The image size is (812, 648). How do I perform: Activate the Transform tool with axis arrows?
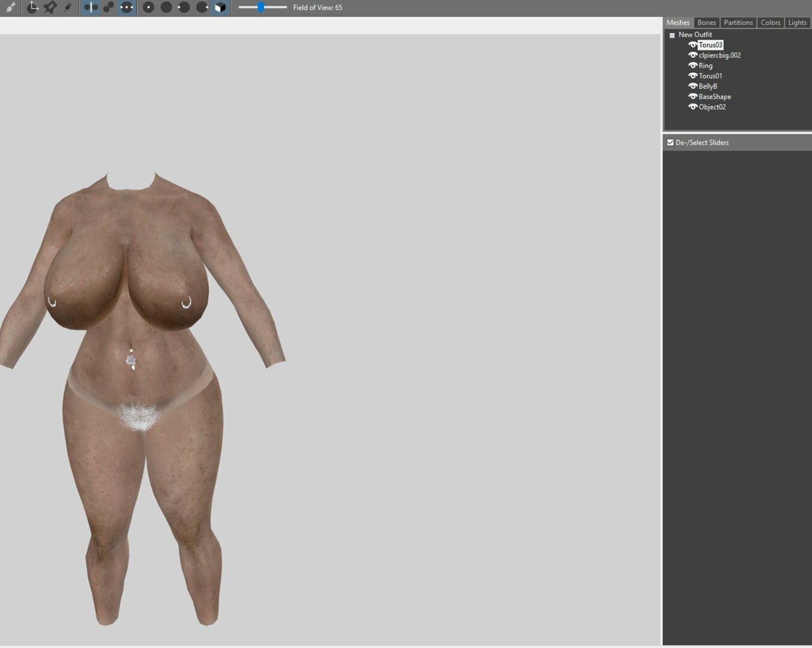(x=32, y=7)
